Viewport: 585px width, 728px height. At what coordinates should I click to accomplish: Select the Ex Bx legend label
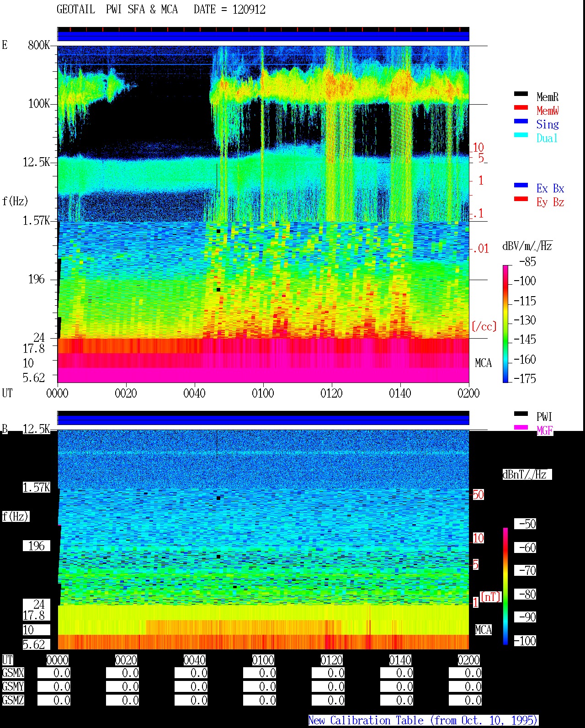pos(550,188)
